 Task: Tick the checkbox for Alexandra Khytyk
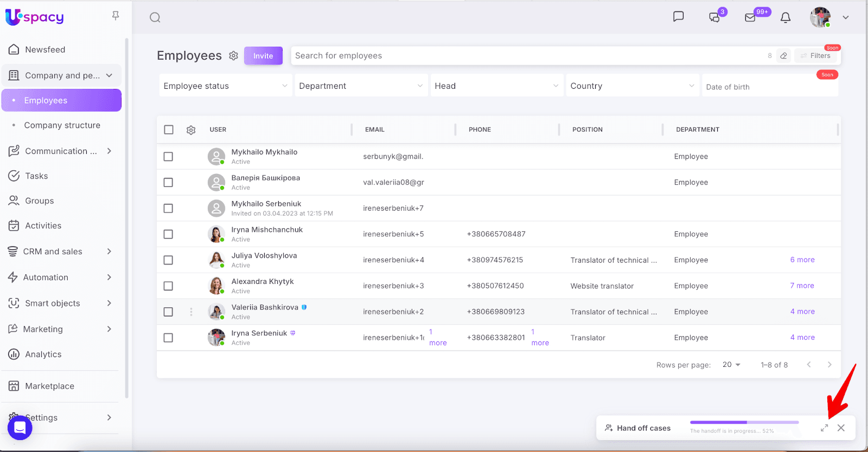[x=169, y=286]
